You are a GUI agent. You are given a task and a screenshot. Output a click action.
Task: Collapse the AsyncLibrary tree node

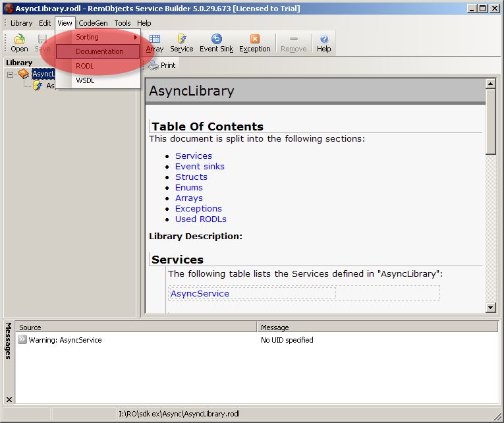11,74
